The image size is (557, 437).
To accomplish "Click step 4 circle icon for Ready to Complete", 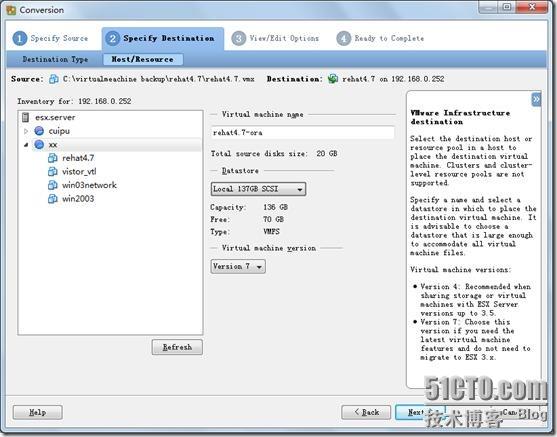I will click(x=344, y=38).
